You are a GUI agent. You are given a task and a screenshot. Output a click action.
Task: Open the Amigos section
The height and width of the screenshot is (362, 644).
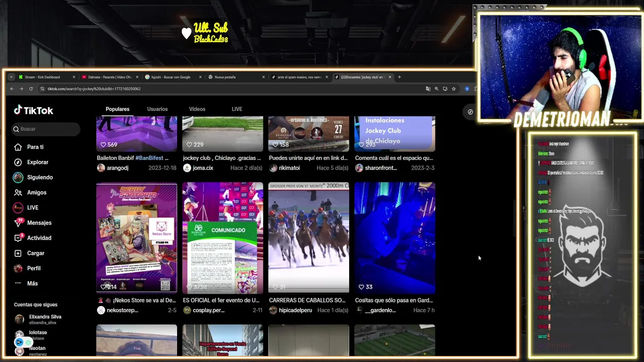(x=30, y=192)
